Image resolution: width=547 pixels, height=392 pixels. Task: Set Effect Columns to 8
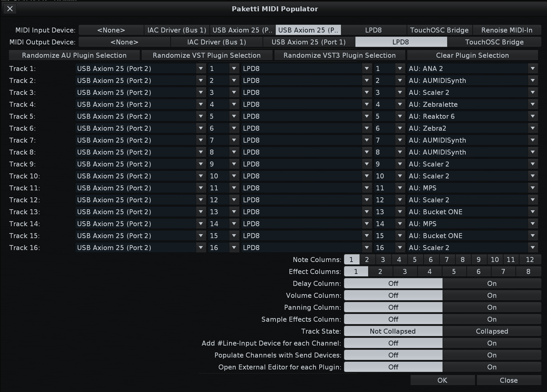(x=528, y=272)
